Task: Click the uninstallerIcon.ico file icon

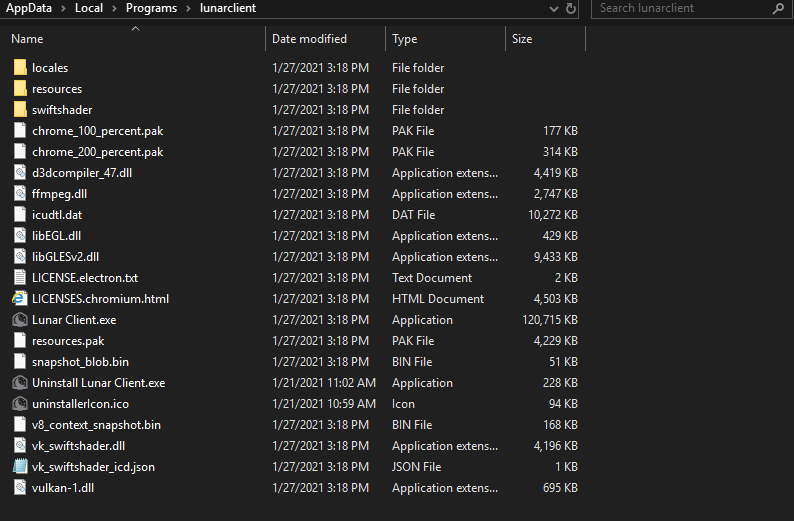Action: coord(20,404)
